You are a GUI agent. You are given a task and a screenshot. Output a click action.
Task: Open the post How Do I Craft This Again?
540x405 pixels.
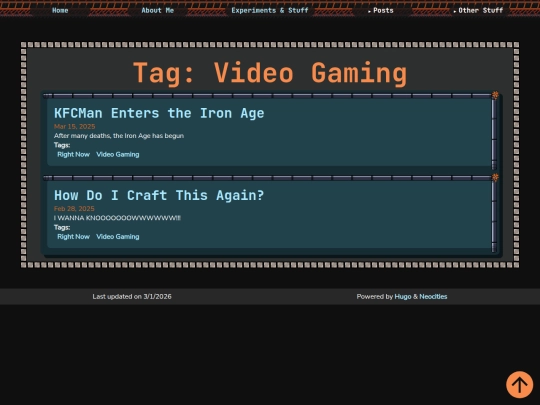(159, 195)
